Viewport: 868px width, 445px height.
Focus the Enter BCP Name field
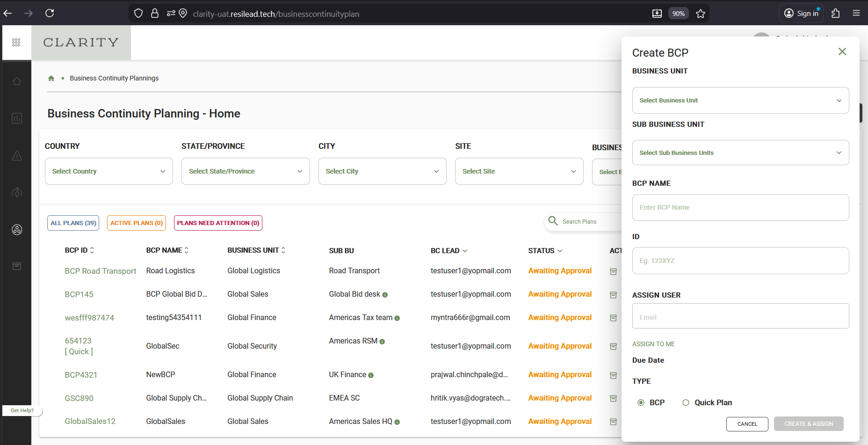pyautogui.click(x=740, y=207)
